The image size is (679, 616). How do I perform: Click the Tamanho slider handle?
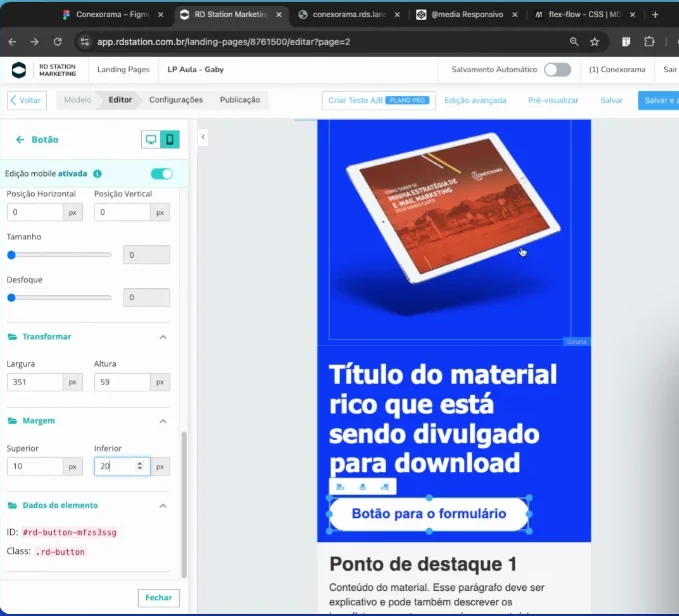12,255
